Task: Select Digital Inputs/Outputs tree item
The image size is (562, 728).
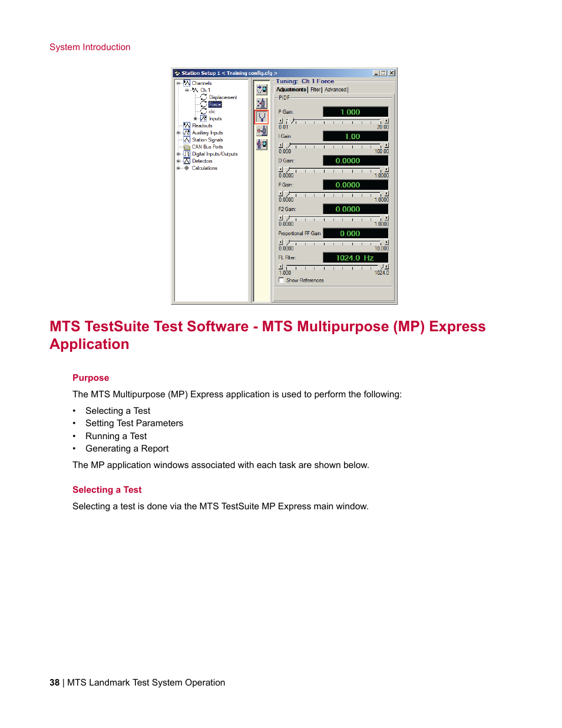Action: coord(214,154)
